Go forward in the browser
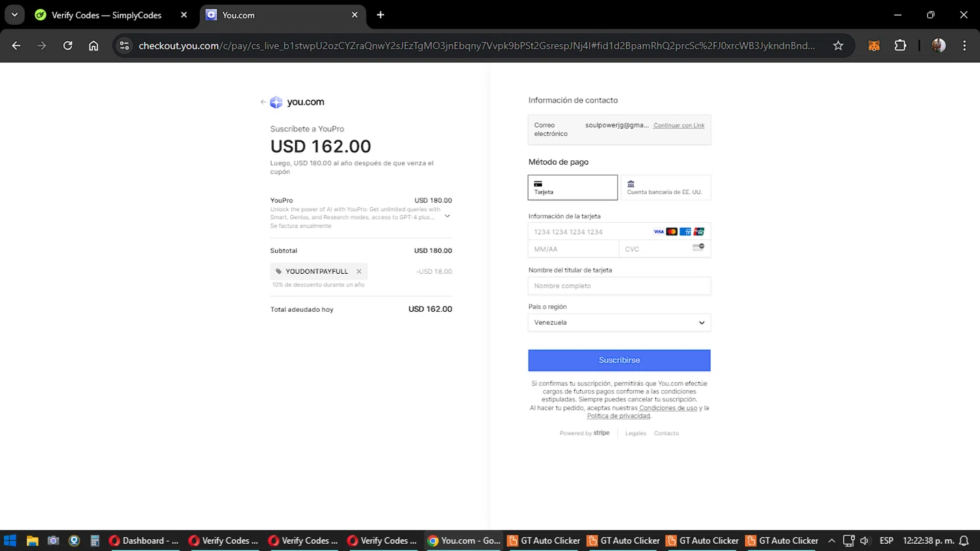Image resolution: width=980 pixels, height=551 pixels. point(42,46)
